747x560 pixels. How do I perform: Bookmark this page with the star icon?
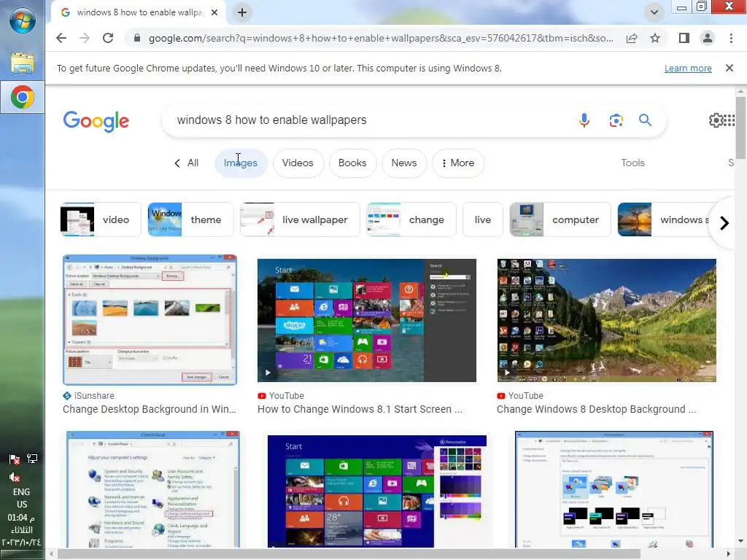point(655,38)
